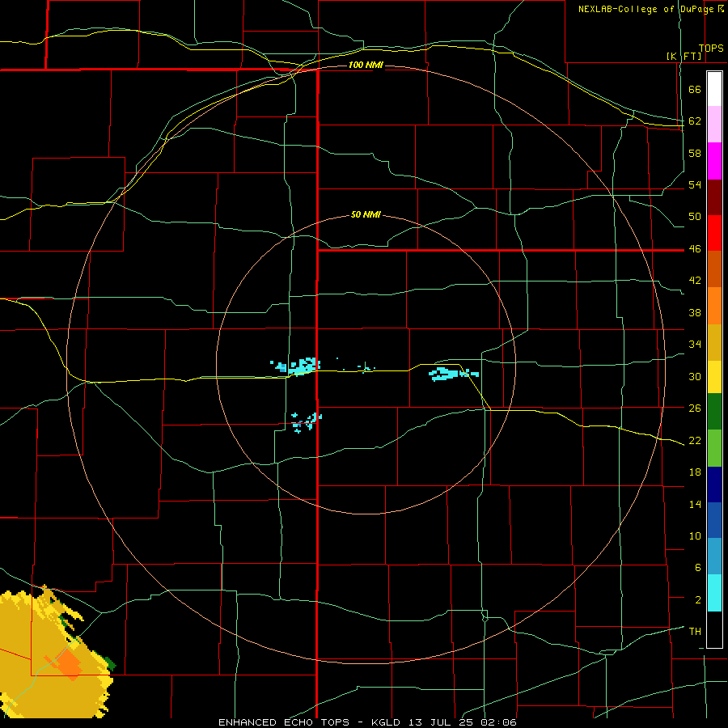Click the dark red legend swatch near 54
Viewport: 728px width, 728px height.
click(x=714, y=197)
